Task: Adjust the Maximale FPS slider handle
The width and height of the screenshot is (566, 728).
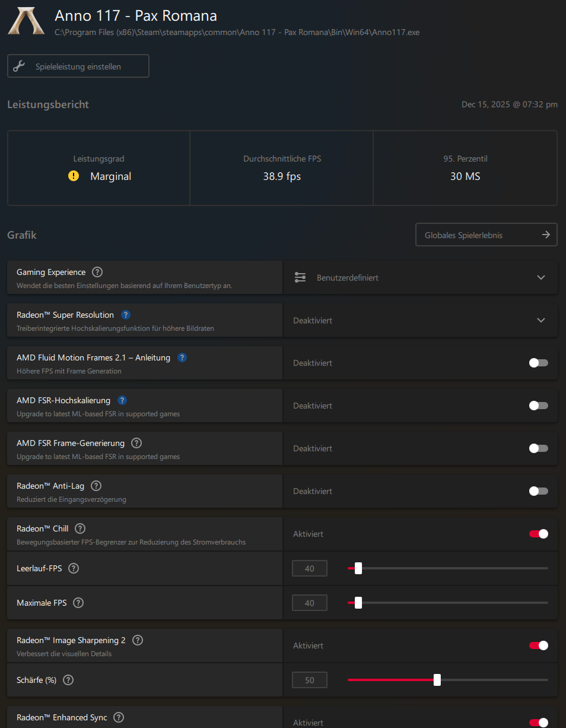Action: (358, 603)
